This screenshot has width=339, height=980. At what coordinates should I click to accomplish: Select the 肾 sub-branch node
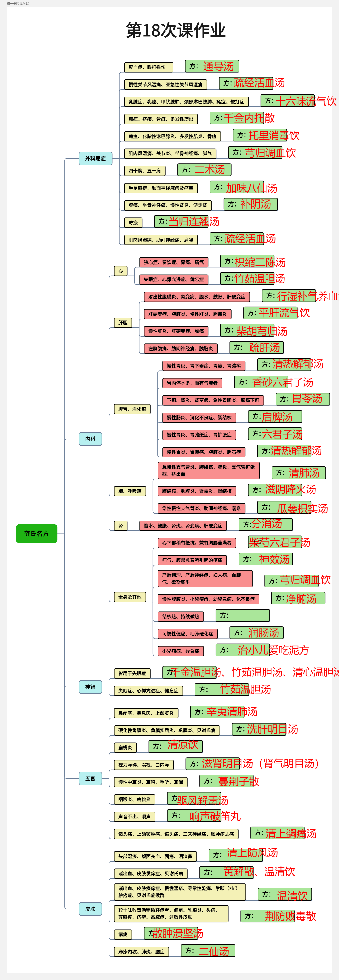coord(121,526)
